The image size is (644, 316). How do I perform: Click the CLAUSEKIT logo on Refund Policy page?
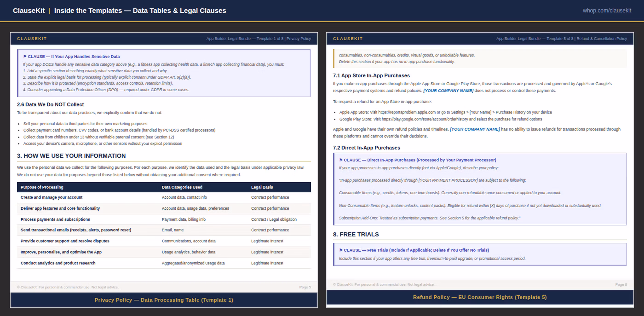pos(348,39)
